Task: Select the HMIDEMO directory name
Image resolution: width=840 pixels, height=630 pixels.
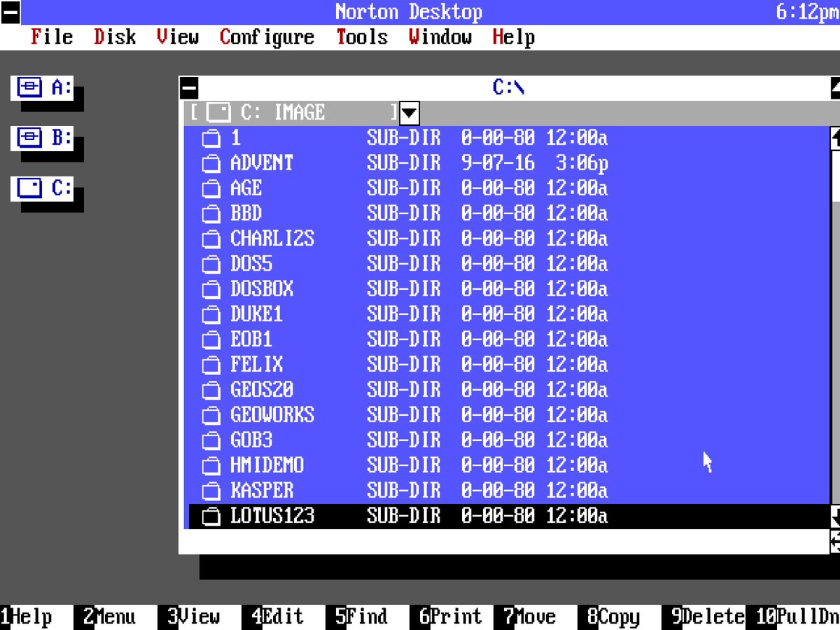Action: point(267,467)
